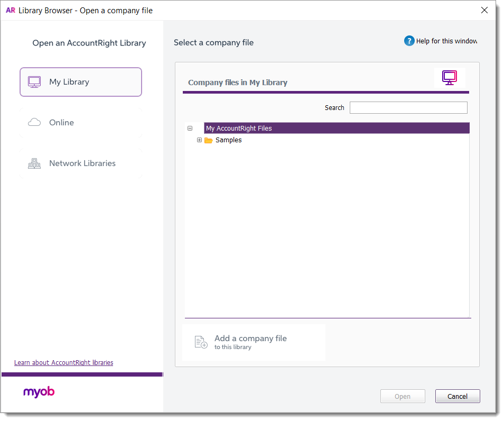Click Add a company file
Screen dimensions: 504x421
tap(254, 342)
